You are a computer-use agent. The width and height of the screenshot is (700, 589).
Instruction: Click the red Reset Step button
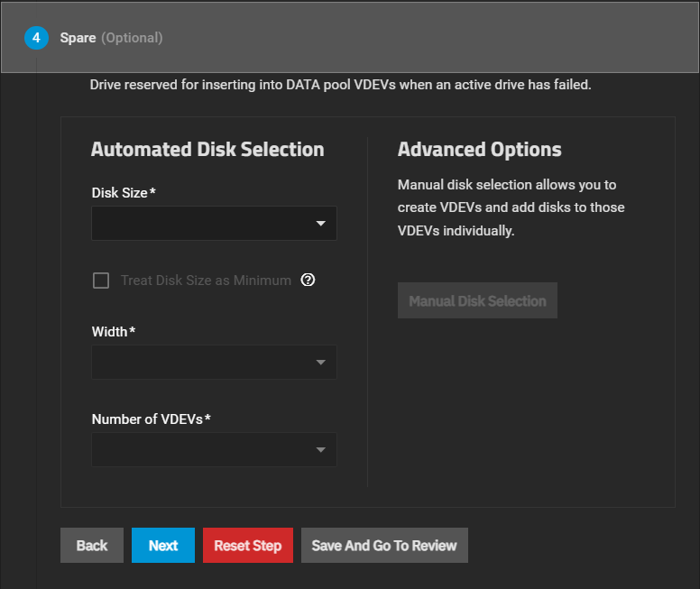point(248,545)
